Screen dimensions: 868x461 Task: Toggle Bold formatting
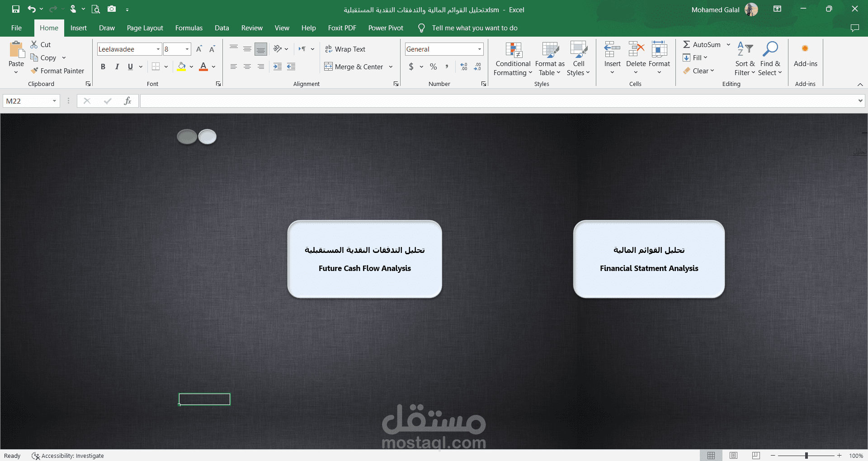(103, 67)
